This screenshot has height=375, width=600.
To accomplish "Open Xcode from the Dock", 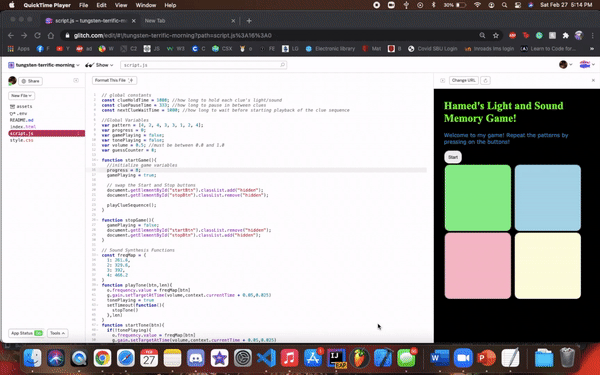I will [x=383, y=359].
